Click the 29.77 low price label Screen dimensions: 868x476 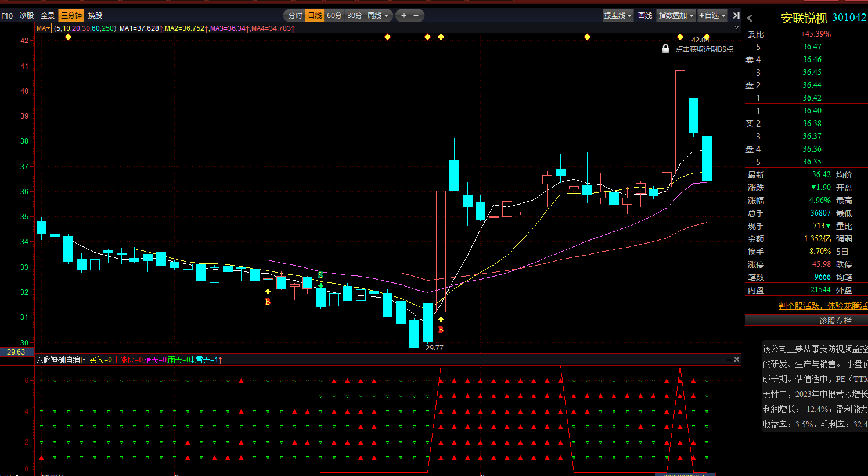pyautogui.click(x=434, y=348)
